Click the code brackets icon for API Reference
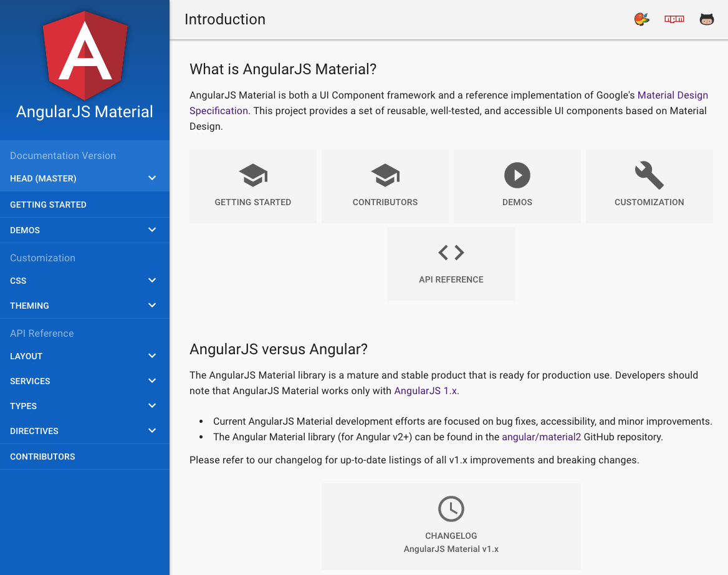This screenshot has width=728, height=575. pyautogui.click(x=451, y=252)
